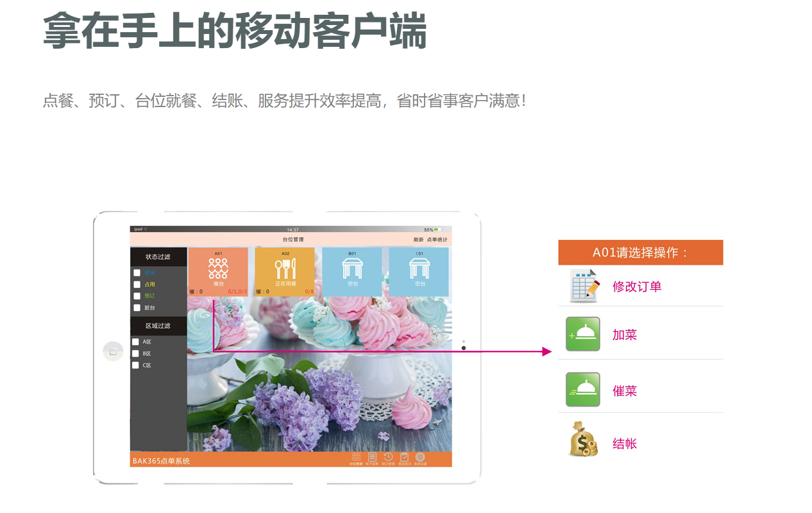Choose 修改订单 text in operation menu
The height and width of the screenshot is (513, 812).
click(637, 287)
